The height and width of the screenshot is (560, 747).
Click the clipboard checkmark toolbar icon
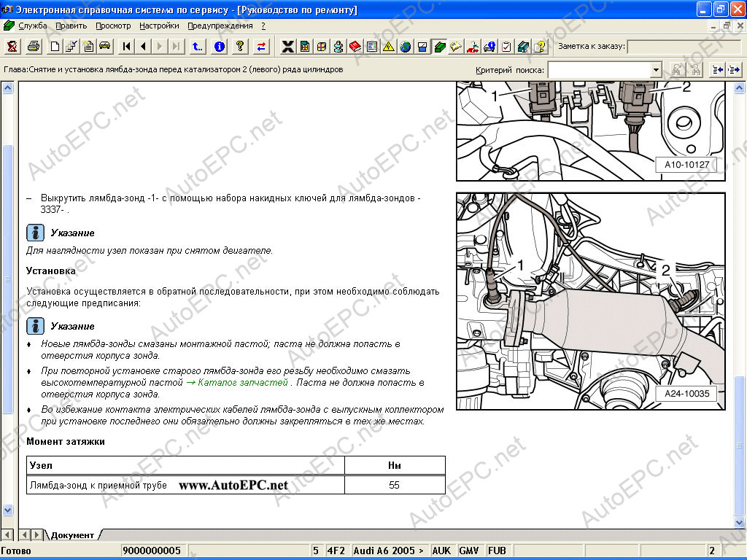[506, 47]
